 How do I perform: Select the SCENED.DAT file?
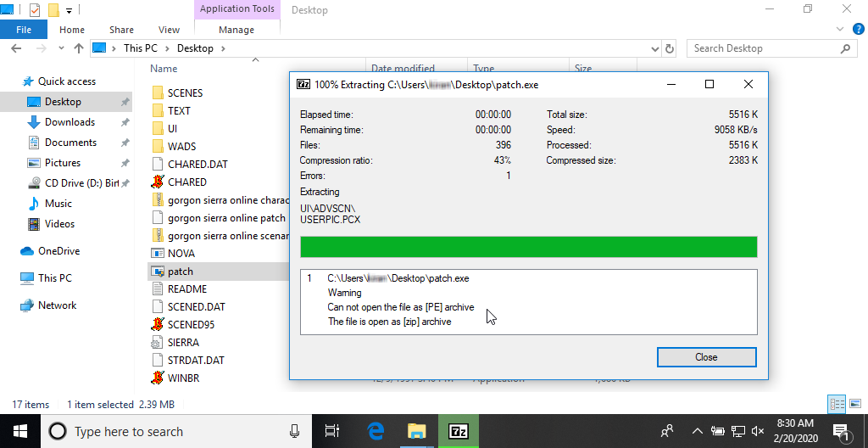point(196,306)
